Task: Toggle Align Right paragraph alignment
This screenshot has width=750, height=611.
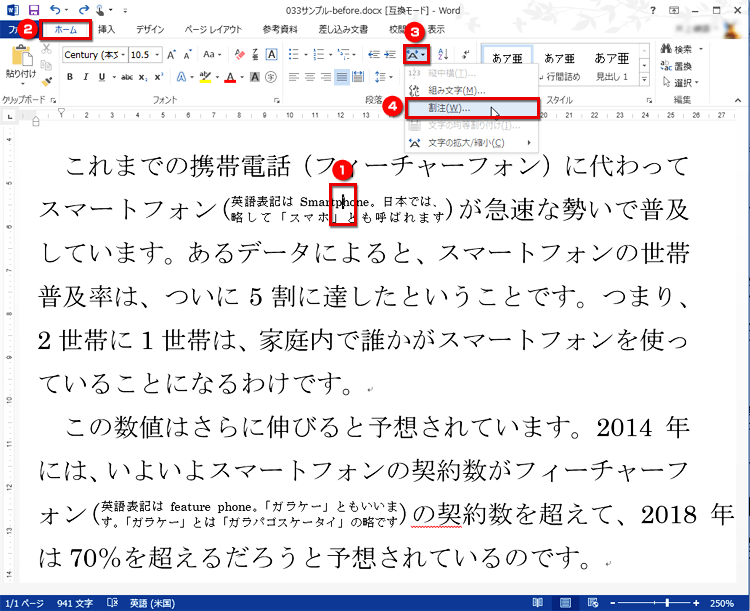Action: click(326, 77)
